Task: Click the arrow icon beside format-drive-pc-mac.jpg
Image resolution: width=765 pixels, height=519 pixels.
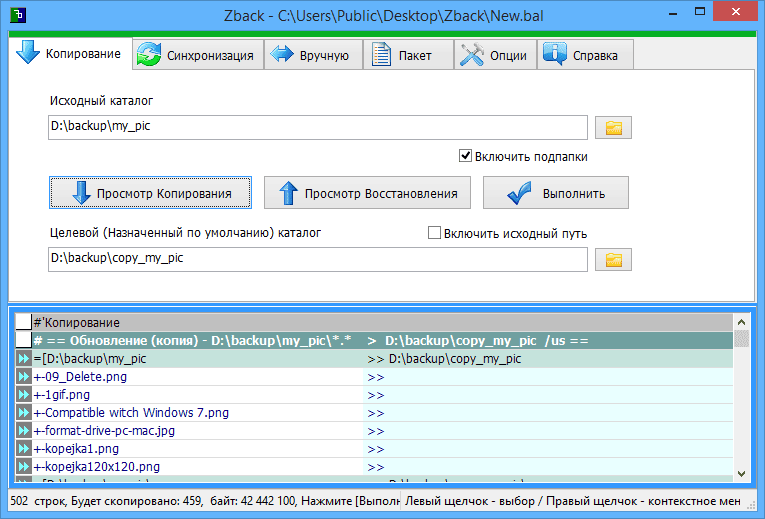Action: coord(23,431)
